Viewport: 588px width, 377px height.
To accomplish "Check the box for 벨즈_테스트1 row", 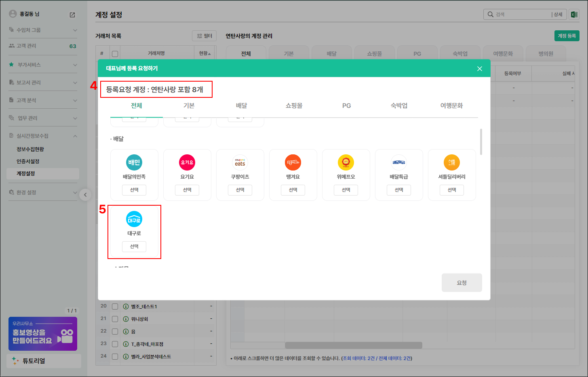I will [x=115, y=307].
